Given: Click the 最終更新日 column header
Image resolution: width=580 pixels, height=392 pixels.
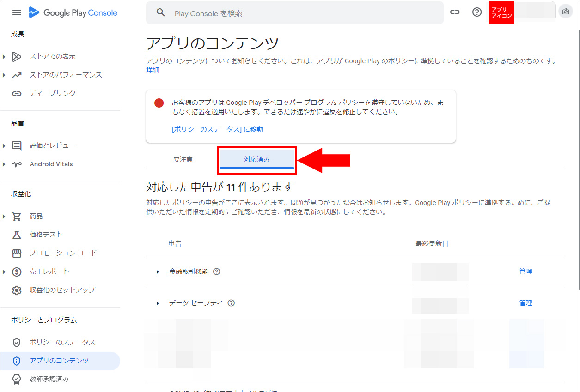Looking at the screenshot, I should 432,243.
